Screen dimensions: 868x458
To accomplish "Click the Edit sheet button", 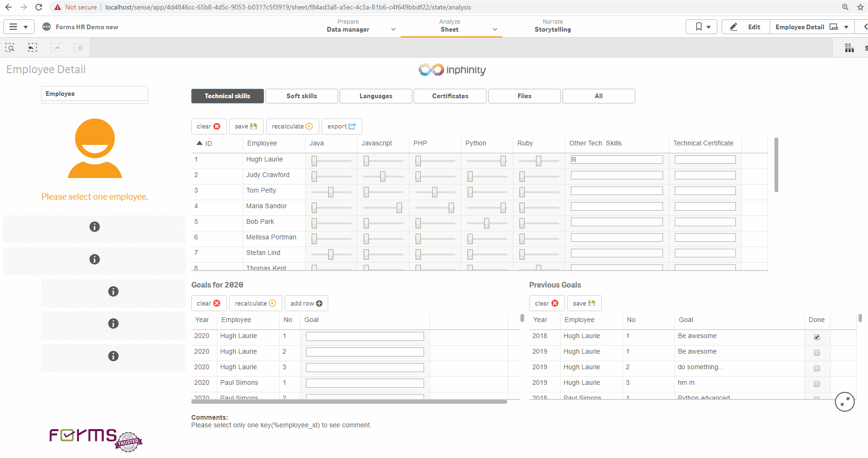I will (746, 27).
